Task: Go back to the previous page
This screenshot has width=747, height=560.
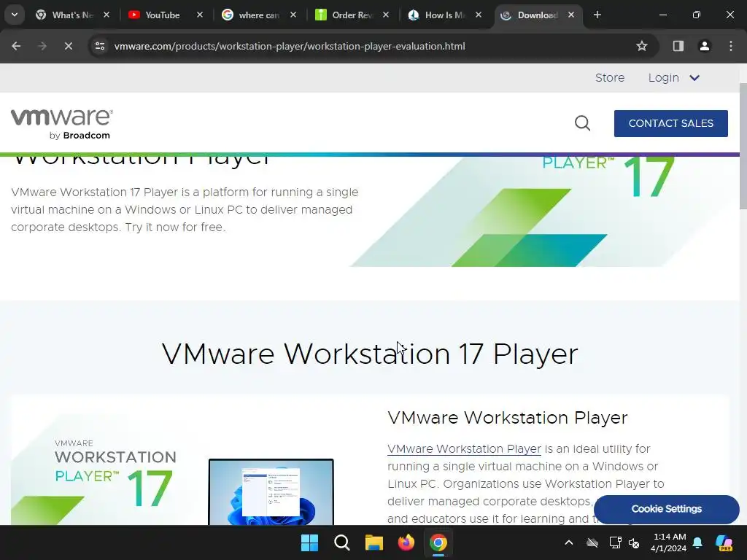Action: pos(16,46)
